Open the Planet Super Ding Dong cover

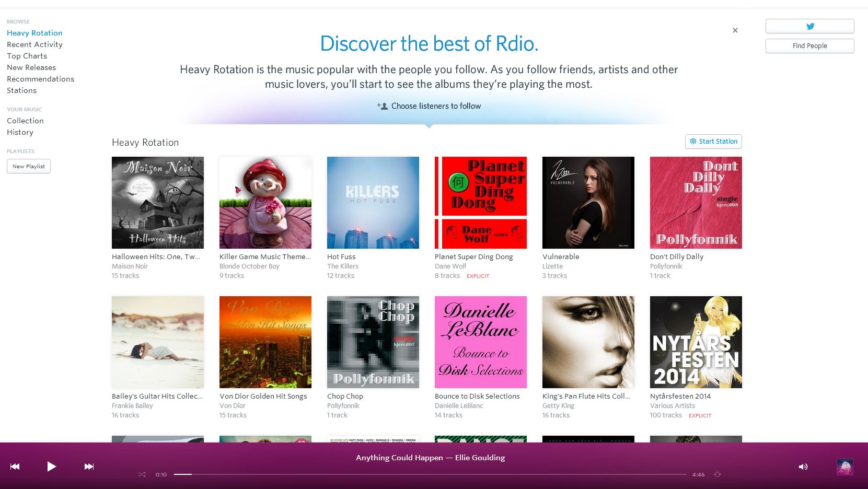[481, 203]
